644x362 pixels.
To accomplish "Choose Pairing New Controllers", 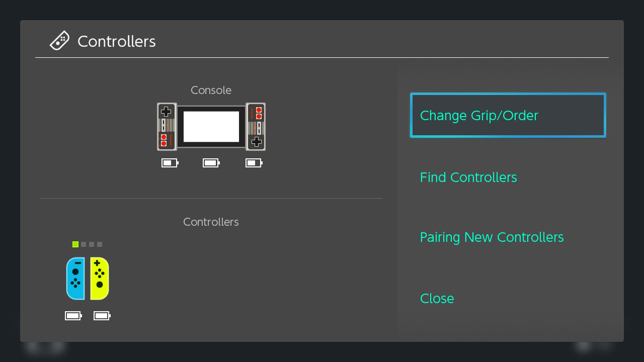I will [x=492, y=237].
